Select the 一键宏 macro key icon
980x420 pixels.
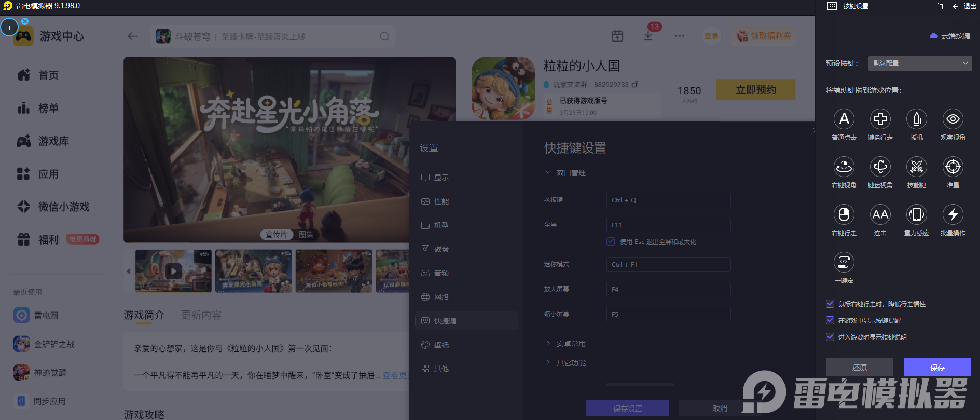click(844, 262)
